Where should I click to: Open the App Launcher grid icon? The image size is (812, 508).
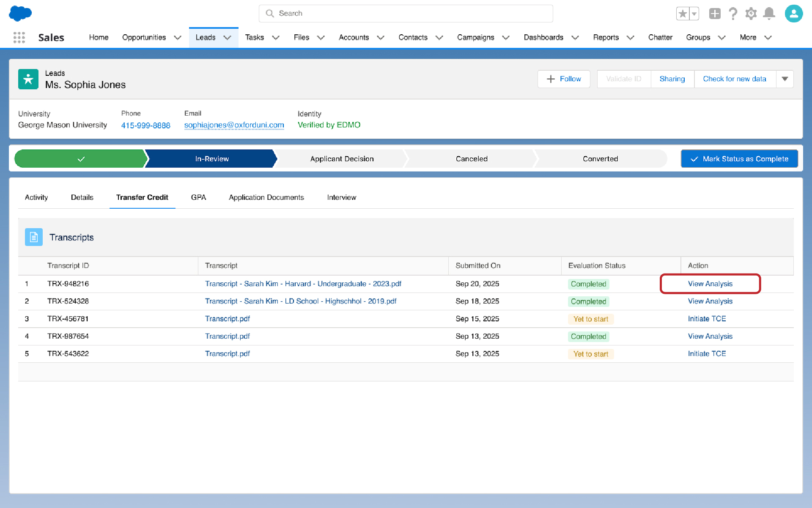point(19,38)
